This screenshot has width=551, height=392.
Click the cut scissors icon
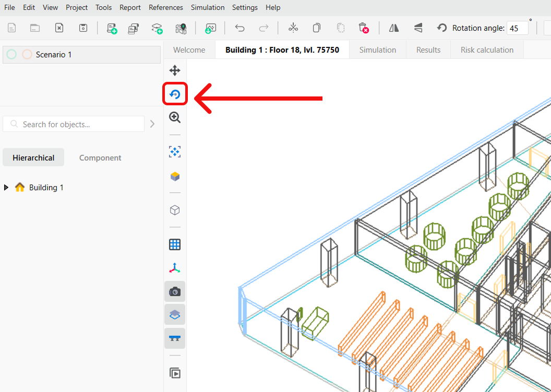click(x=293, y=28)
